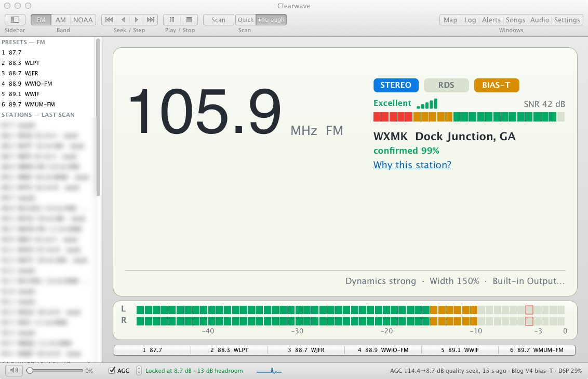Click the peak-hold marker on R meter
The height and width of the screenshot is (379, 588).
(529, 321)
